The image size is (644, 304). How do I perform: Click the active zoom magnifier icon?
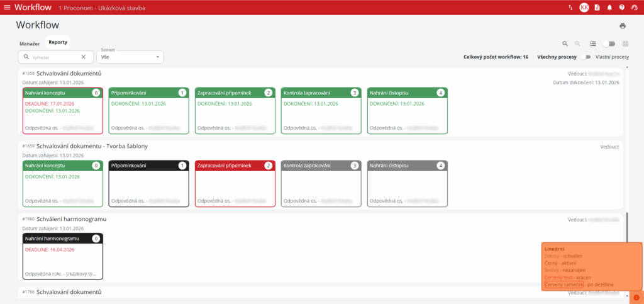[565, 43]
